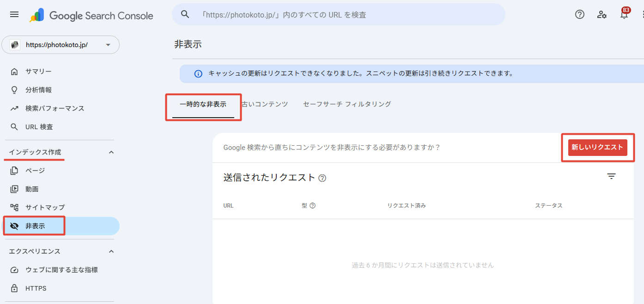Click the URL column header

(228, 206)
